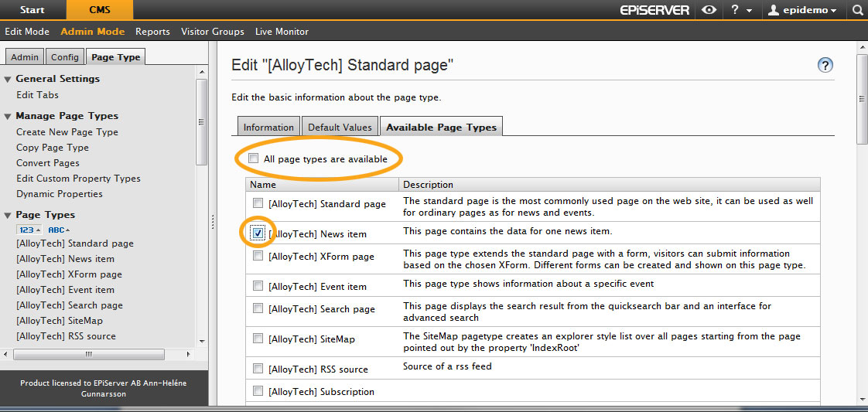Viewport: 868px width, 412px height.
Task: Enable 'All page types are available' checkbox
Action: 254,158
